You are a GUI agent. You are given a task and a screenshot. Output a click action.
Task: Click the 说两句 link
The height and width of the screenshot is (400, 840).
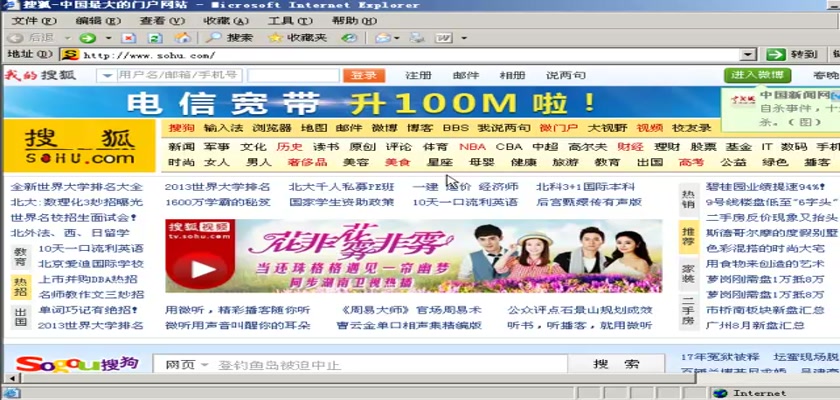pyautogui.click(x=566, y=76)
